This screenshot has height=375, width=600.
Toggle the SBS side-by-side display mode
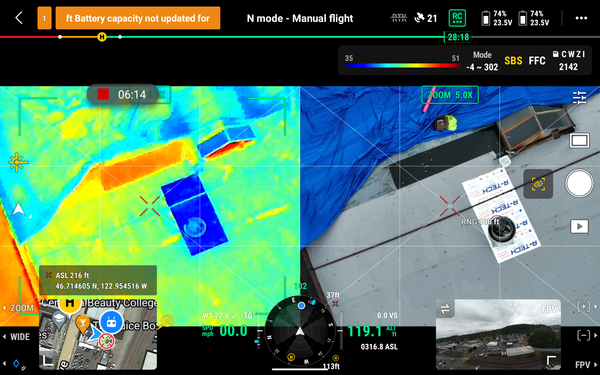point(513,61)
